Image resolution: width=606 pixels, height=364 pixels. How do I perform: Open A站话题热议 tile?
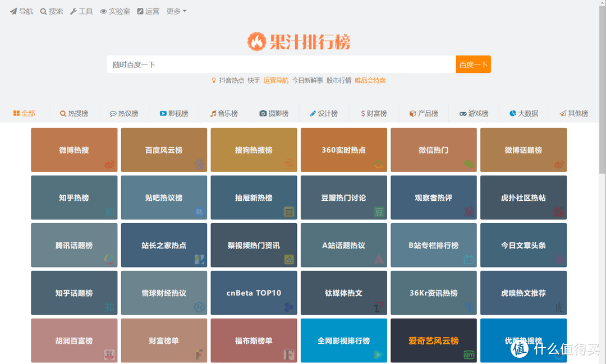click(343, 245)
